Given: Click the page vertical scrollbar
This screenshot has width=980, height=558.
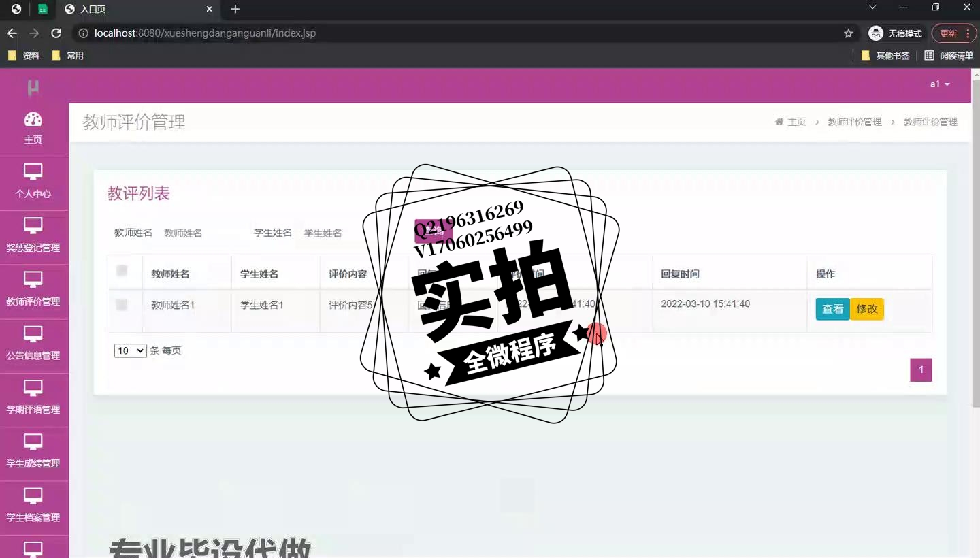Looking at the screenshot, I should [x=975, y=245].
